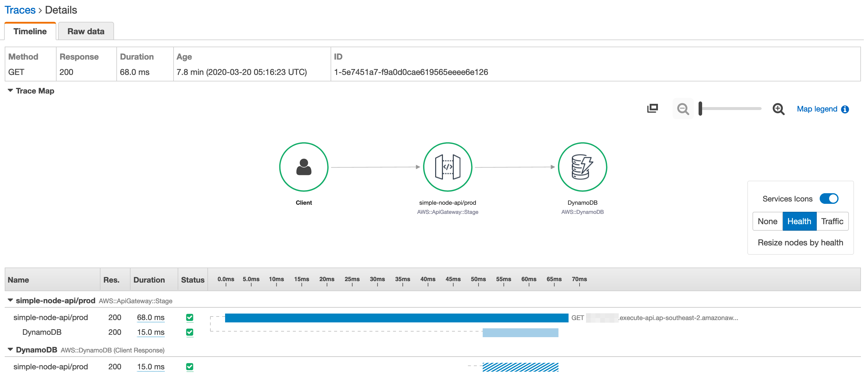
Task: Open the Traces breadcrumb link
Action: [x=20, y=10]
